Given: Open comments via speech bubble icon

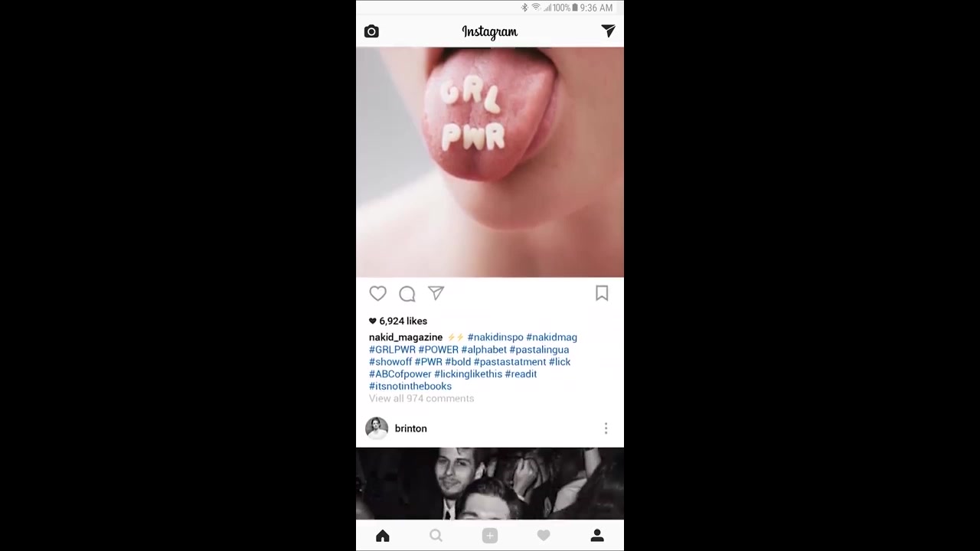Looking at the screenshot, I should (407, 293).
